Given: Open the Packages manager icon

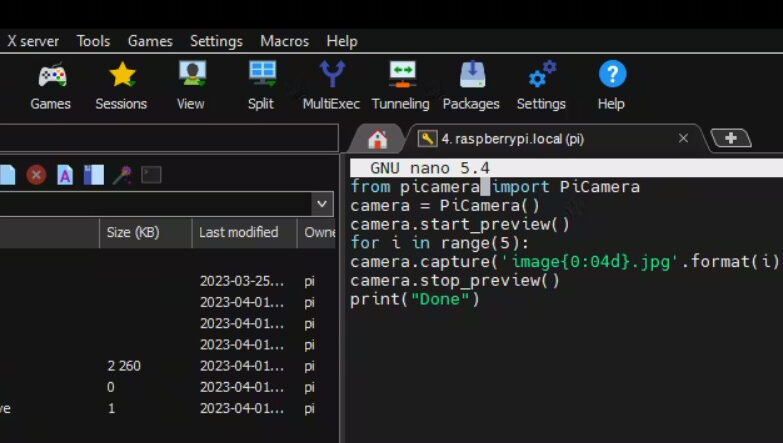Looking at the screenshot, I should point(471,85).
